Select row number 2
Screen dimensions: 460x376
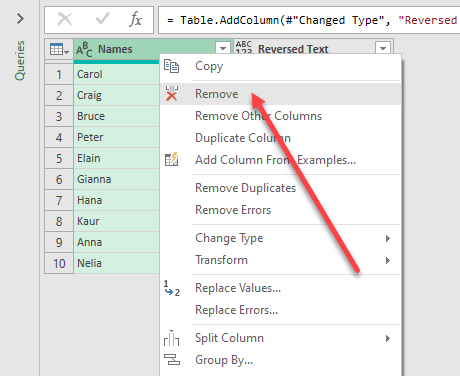click(59, 95)
